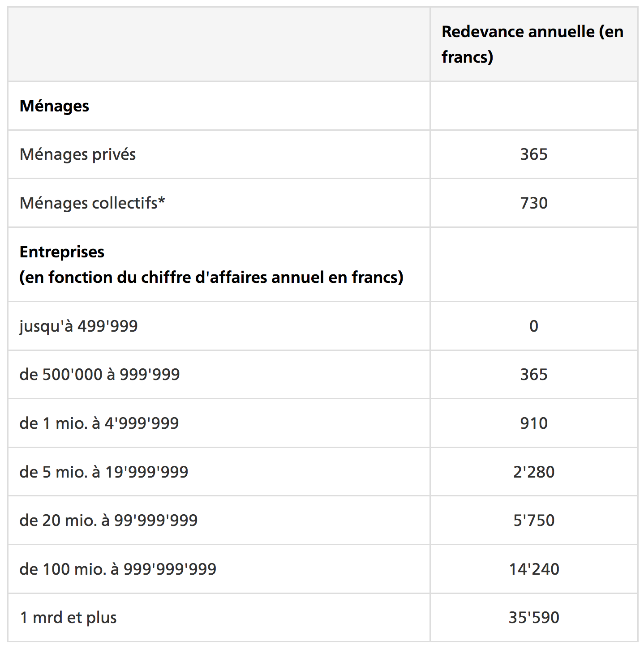Image resolution: width=644 pixels, height=649 pixels.
Task: Click the 2'280 fee value
Action: click(x=533, y=472)
